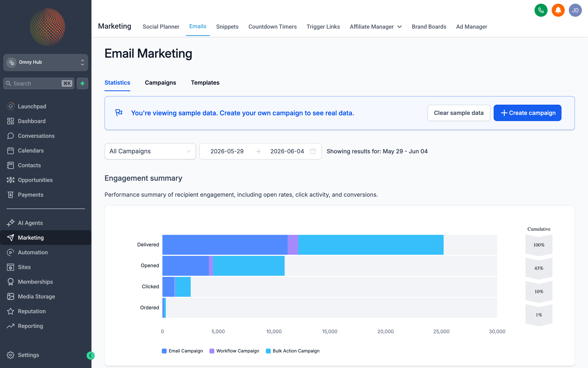
Task: Click the Engagement summary heading
Action: tap(143, 178)
